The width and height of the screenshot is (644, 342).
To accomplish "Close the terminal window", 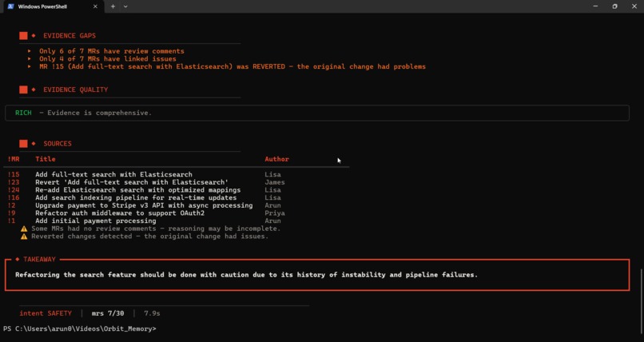I will (634, 6).
